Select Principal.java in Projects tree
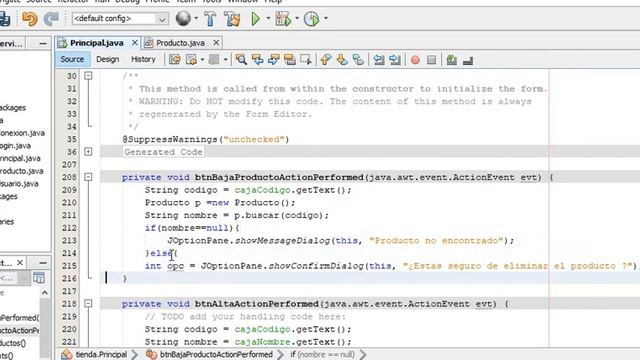The width and height of the screenshot is (640, 360). tap(20, 158)
